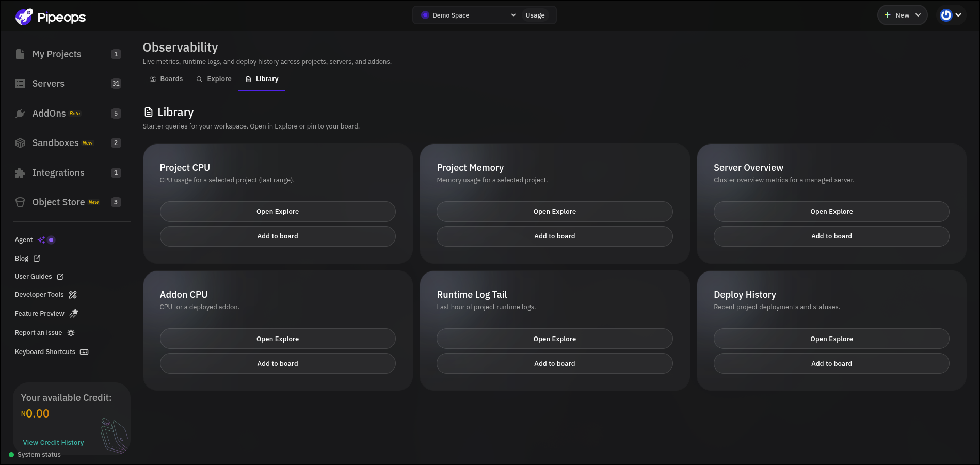Click the Sandboxes cube icon
The width and height of the screenshot is (980, 465).
(x=20, y=143)
